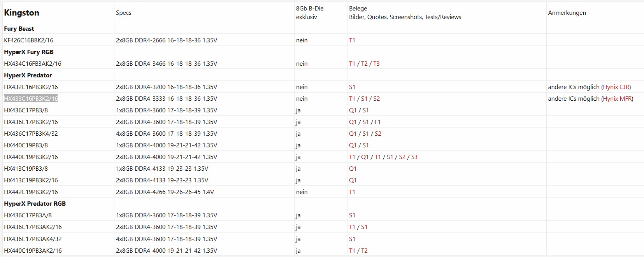
Task: Click S1 link in HX436C17PB3AK2/16 row
Action: tap(364, 227)
